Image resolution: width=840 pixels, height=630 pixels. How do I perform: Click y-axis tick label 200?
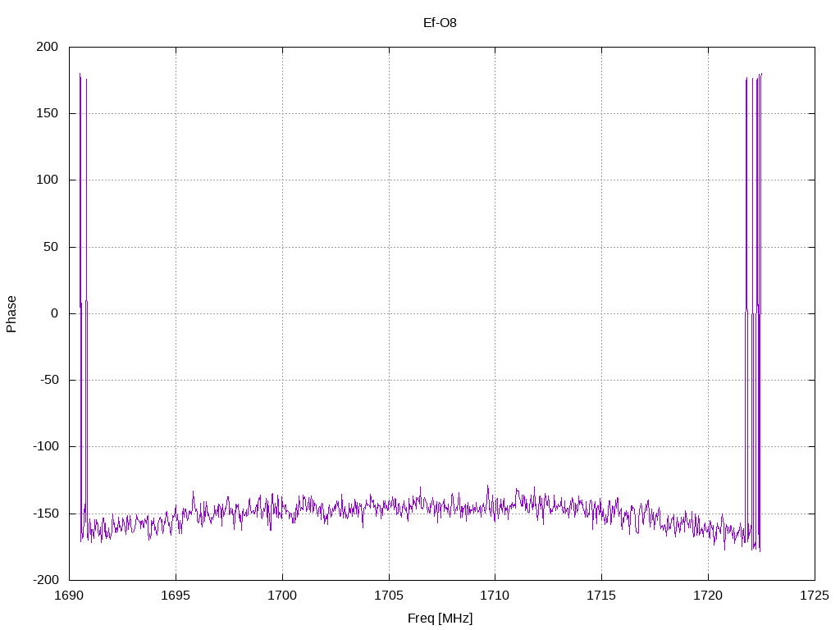point(47,47)
